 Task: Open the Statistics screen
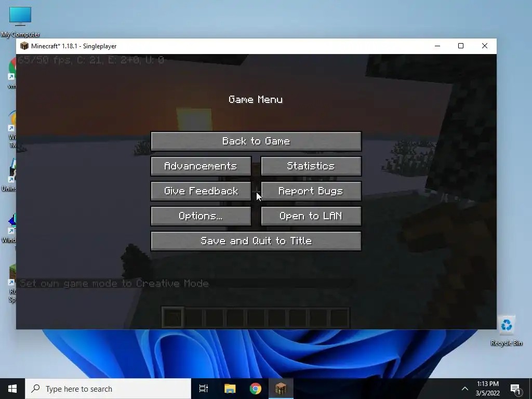pos(311,166)
